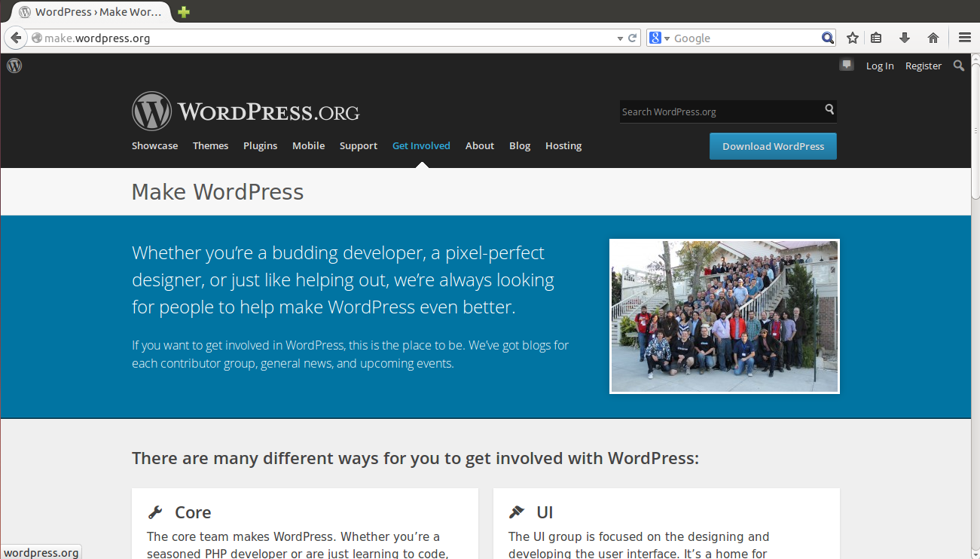Open the Showcase menu item
The image size is (980, 559).
point(155,145)
